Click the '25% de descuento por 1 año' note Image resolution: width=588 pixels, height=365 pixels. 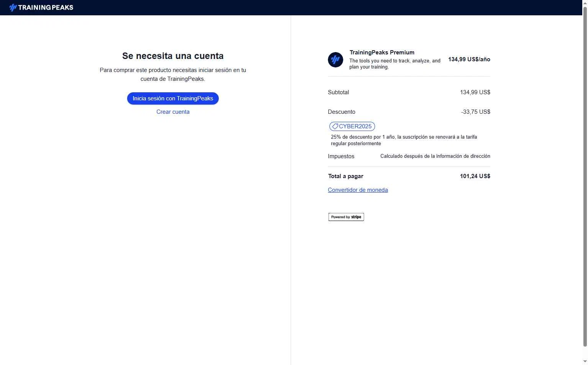(404, 140)
